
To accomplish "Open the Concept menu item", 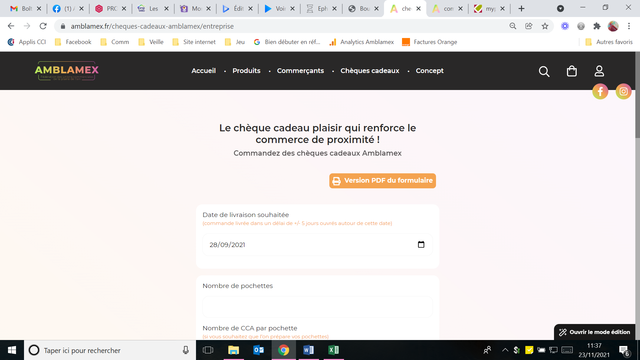I will coord(429,71).
